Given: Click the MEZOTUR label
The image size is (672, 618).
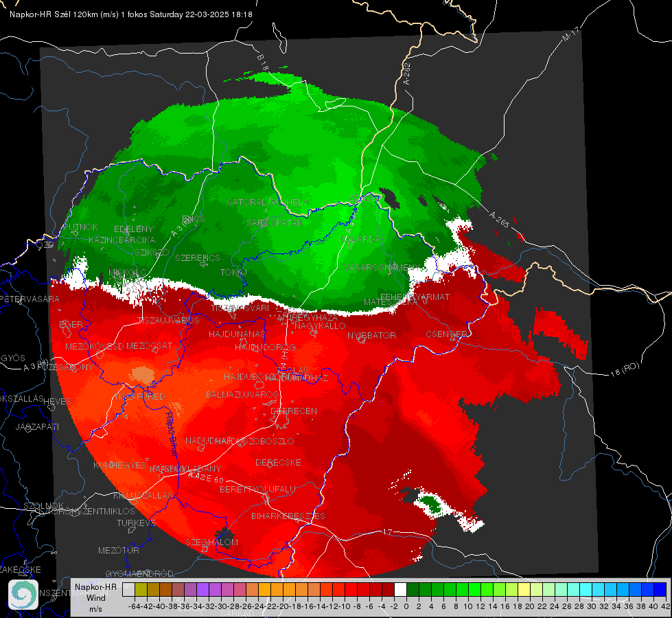Looking at the screenshot, I should click(x=119, y=551).
